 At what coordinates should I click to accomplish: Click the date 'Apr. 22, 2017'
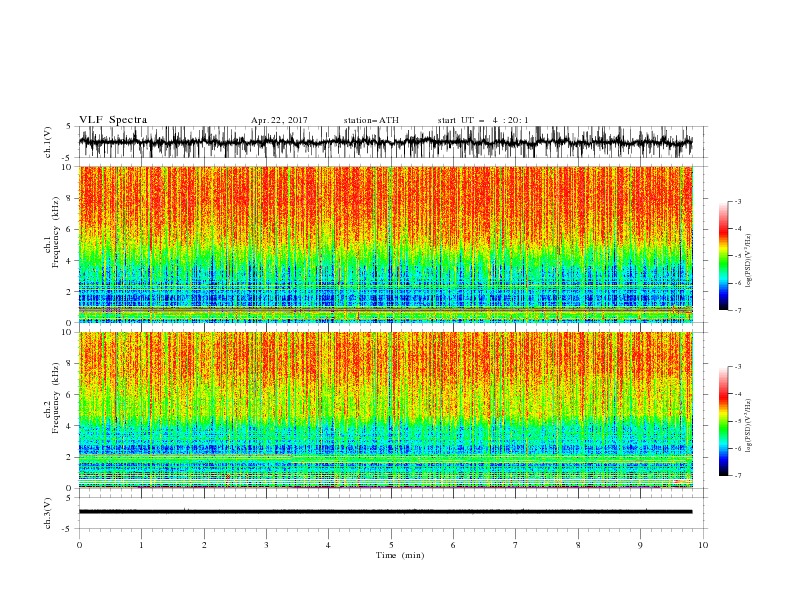point(279,120)
